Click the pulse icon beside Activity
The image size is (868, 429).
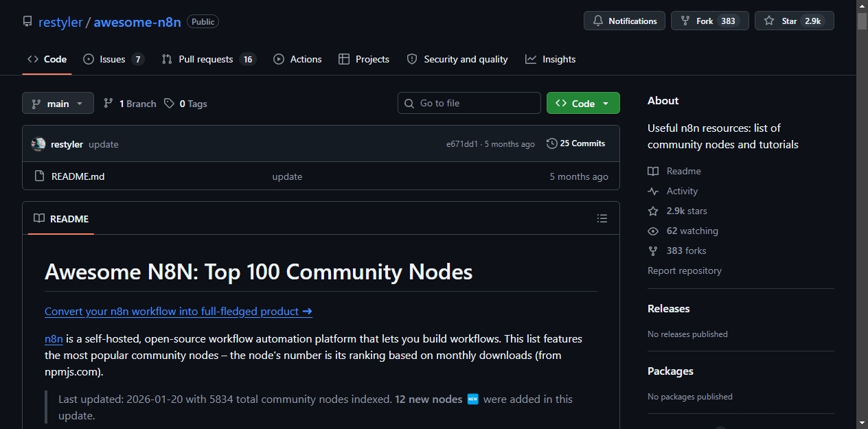653,191
